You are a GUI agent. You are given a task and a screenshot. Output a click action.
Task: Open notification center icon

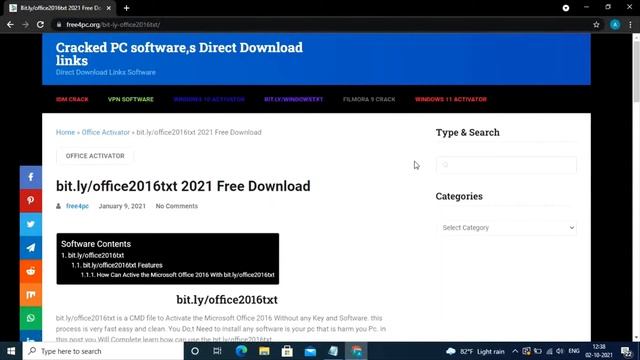(626, 351)
